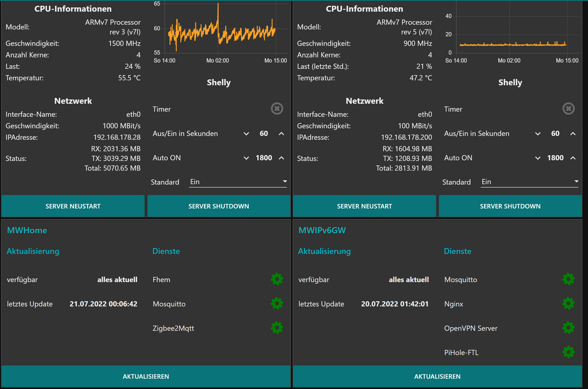588x389 pixels.
Task: Click 'alles aktuell' status under MWIPv6GW
Action: [409, 280]
